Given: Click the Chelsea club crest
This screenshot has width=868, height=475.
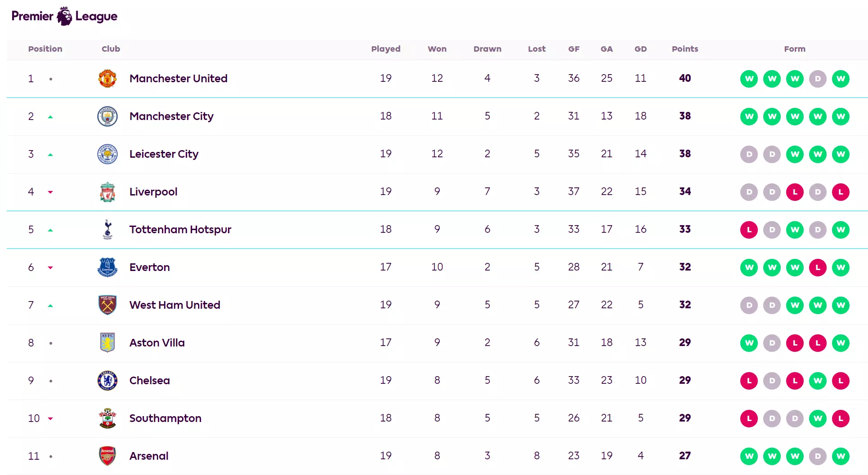Looking at the screenshot, I should coord(107,381).
